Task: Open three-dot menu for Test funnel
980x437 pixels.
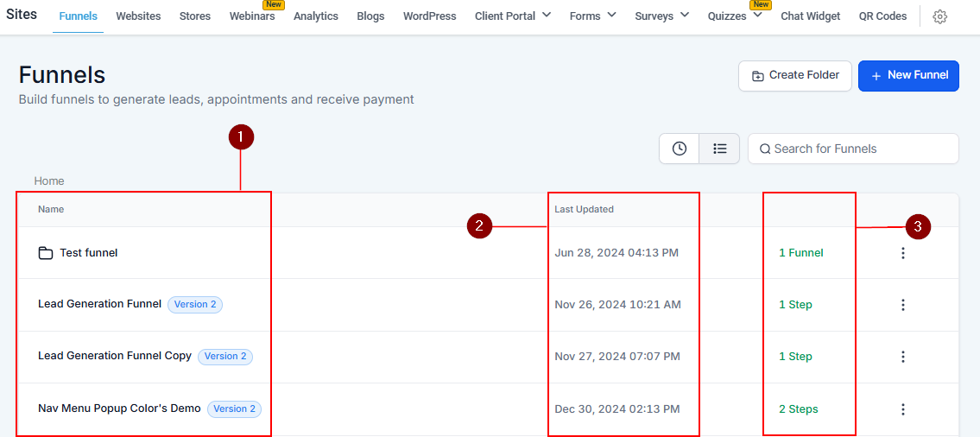Action: tap(903, 253)
